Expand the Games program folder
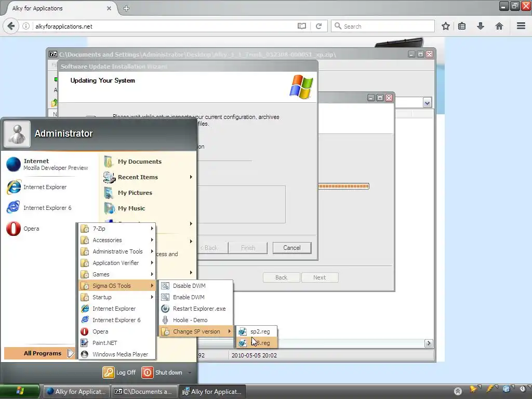The height and width of the screenshot is (399, 532). point(117,274)
